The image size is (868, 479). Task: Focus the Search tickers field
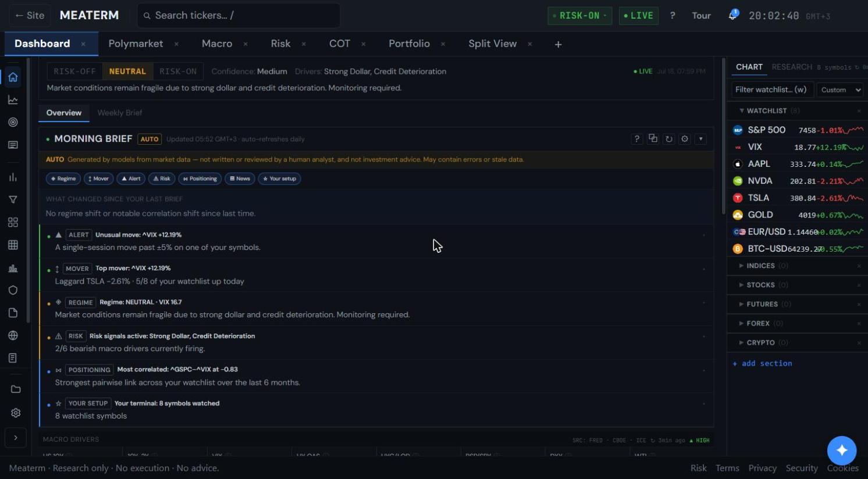pos(239,16)
